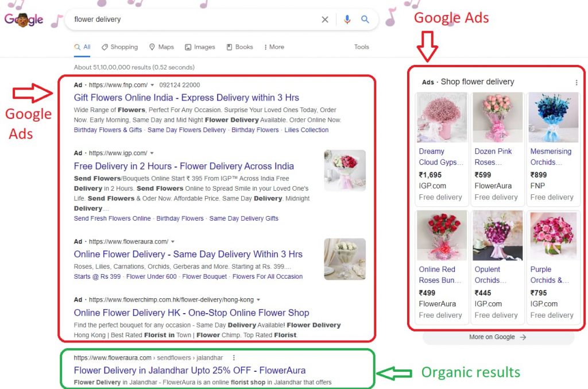
Task: Click Starts @ Rs 399 sitelink
Action: pyautogui.click(x=97, y=276)
